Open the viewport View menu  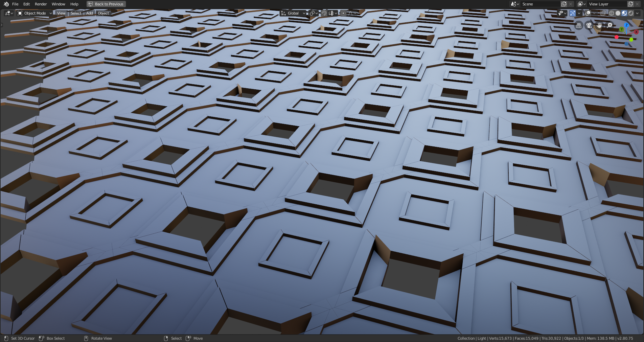coord(61,13)
